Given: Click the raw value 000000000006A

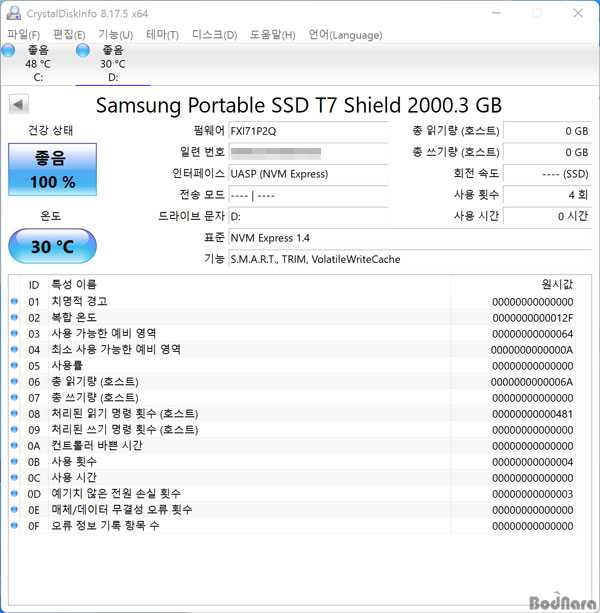Looking at the screenshot, I should tap(532, 382).
